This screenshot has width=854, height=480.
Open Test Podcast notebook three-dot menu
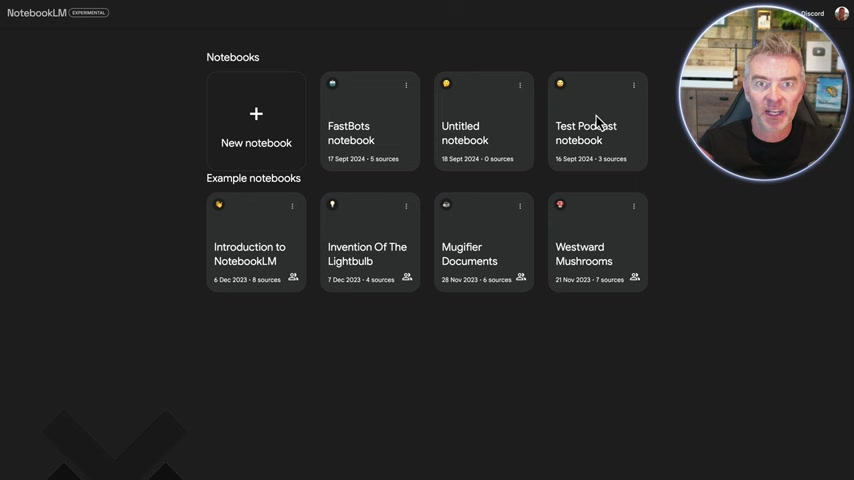tap(634, 85)
